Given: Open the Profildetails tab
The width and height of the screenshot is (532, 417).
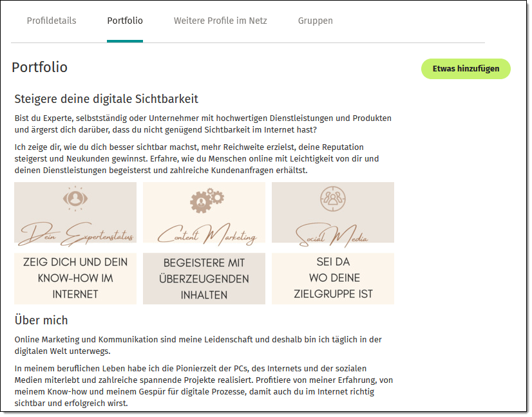Looking at the screenshot, I should pos(52,21).
